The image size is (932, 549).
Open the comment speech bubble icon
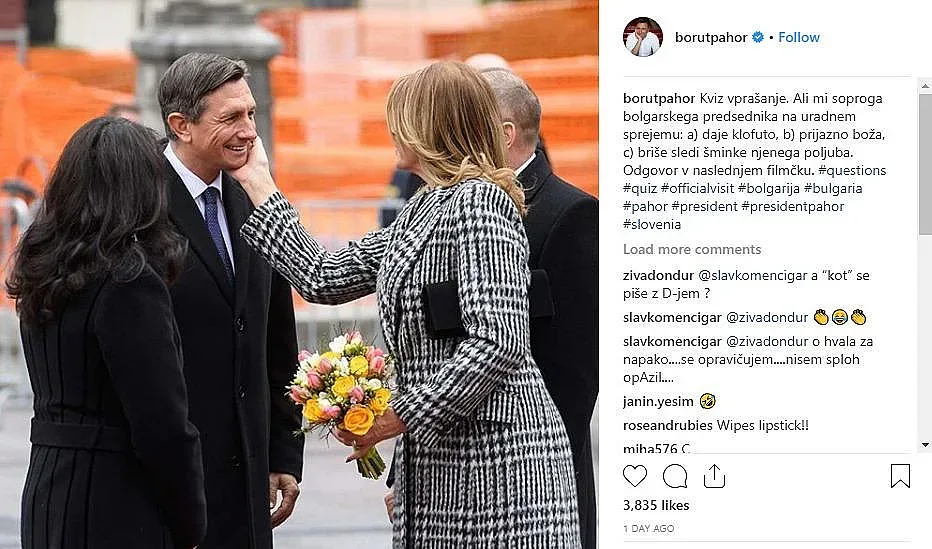675,476
